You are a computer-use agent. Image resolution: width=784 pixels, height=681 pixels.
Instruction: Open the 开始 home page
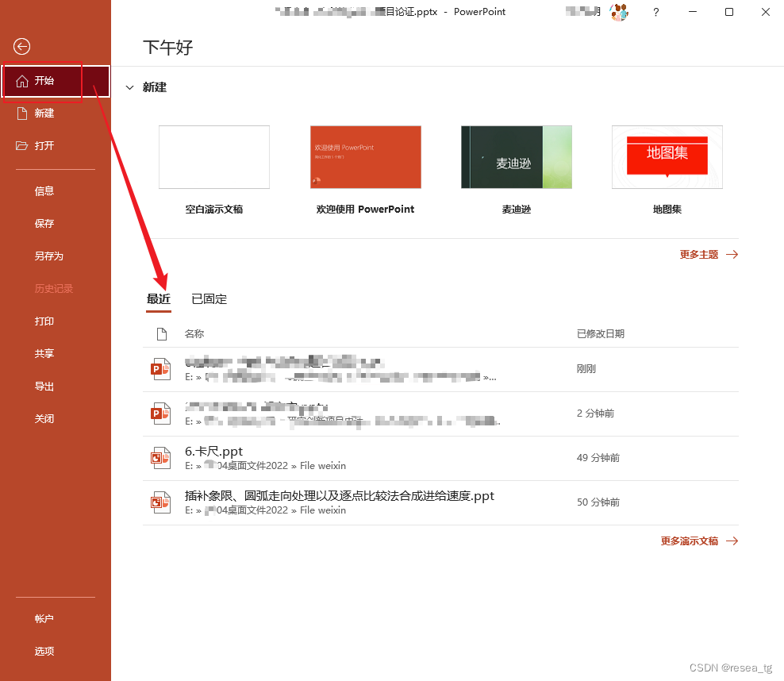56,81
